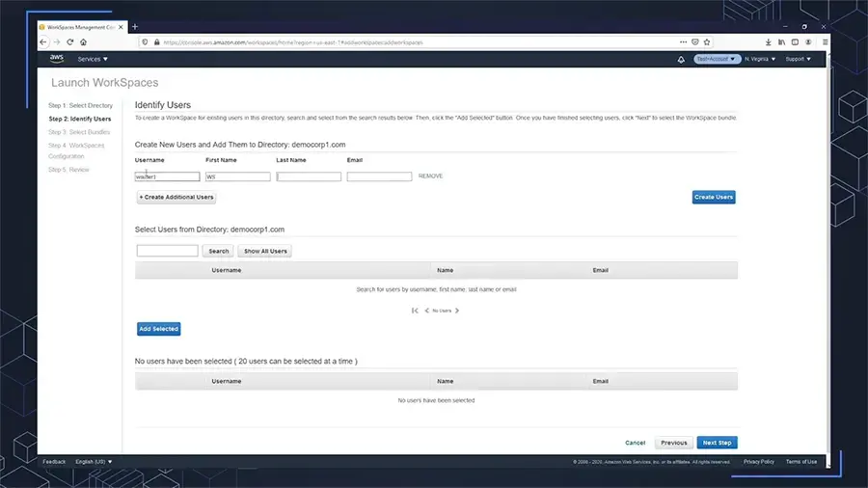The image size is (868, 488).
Task: Open the notifications bell icon
Action: coord(681,59)
